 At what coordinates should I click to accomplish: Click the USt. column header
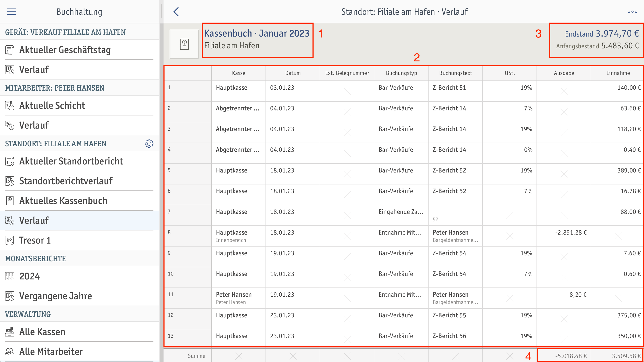510,73
